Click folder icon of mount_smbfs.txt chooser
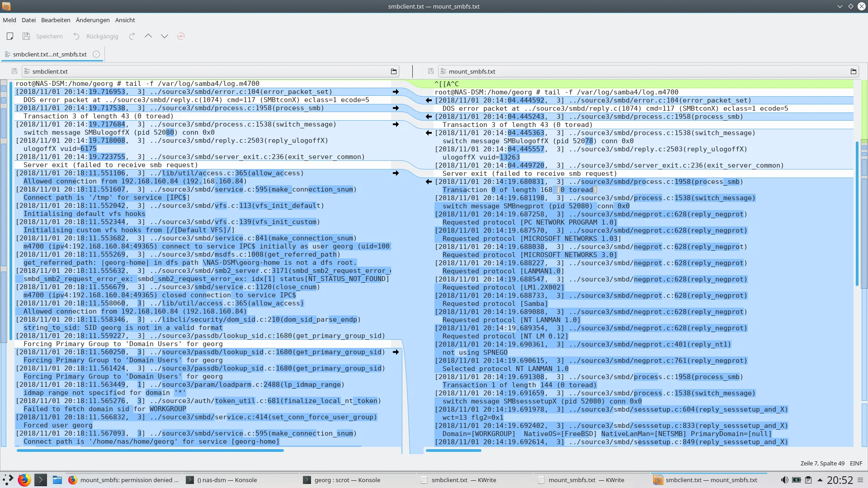The height and width of the screenshot is (488, 868). (854, 71)
